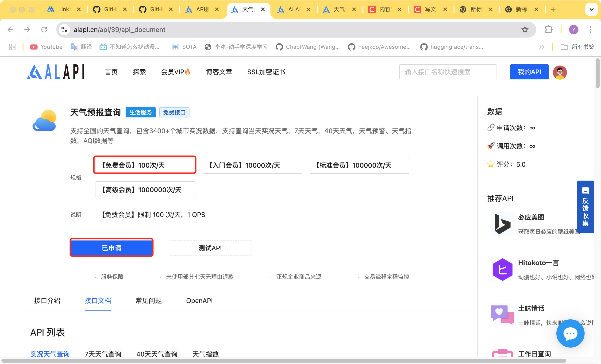This screenshot has width=601, height=364.
Task: Click the ALAPI logo
Action: click(x=55, y=72)
